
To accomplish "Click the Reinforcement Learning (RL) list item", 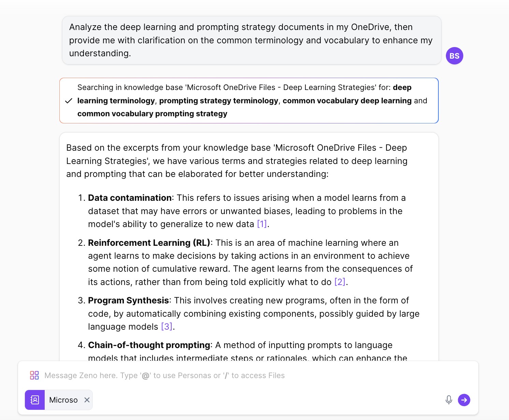I will click(x=148, y=243).
